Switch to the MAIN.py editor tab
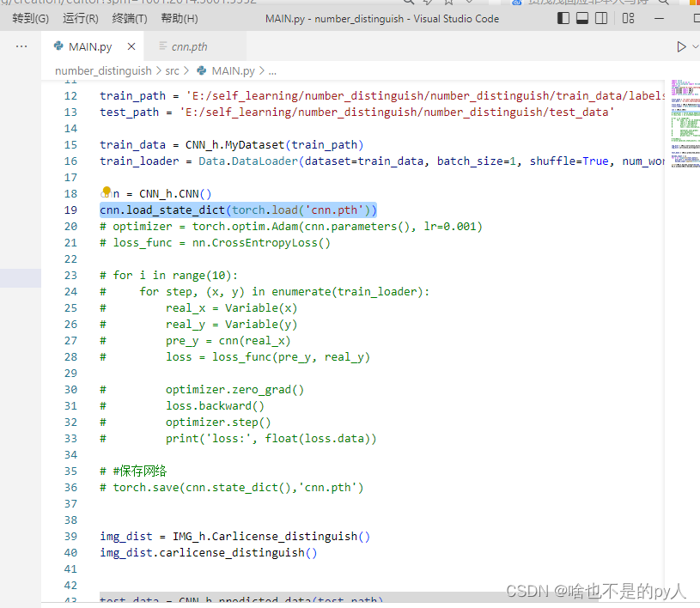700x608 pixels. [x=92, y=46]
